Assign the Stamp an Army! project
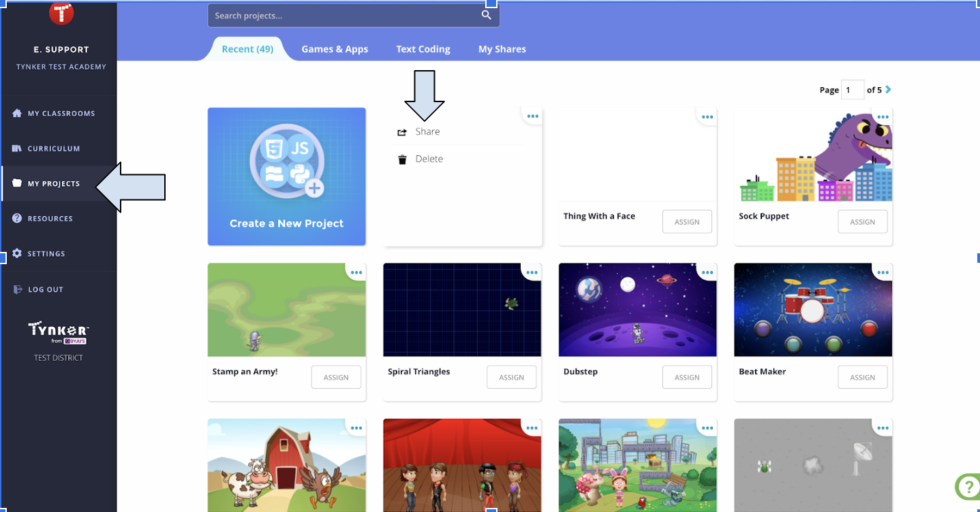The width and height of the screenshot is (980, 512). [336, 377]
